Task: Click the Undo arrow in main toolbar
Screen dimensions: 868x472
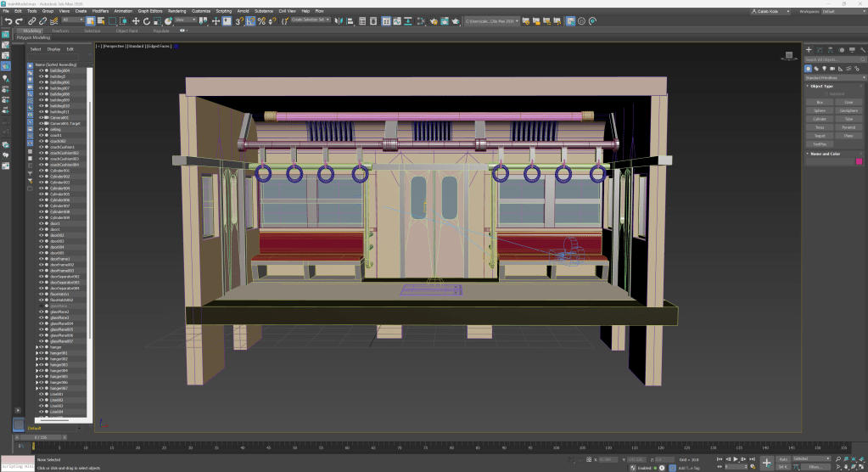Action: click(x=8, y=20)
